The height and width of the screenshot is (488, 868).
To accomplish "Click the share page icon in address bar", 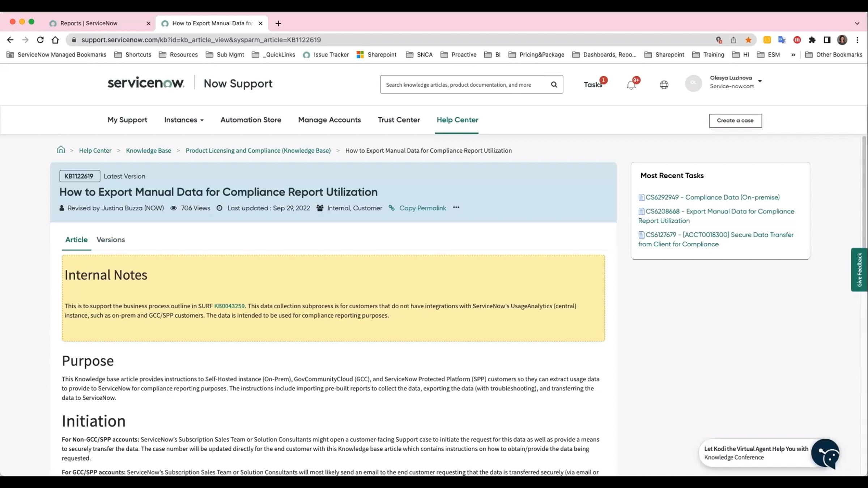I will tap(733, 40).
